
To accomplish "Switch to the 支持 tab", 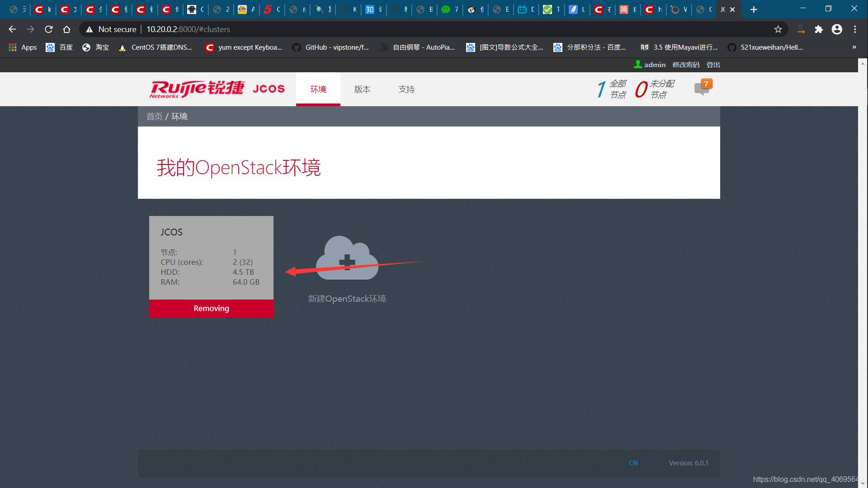I will coord(406,89).
